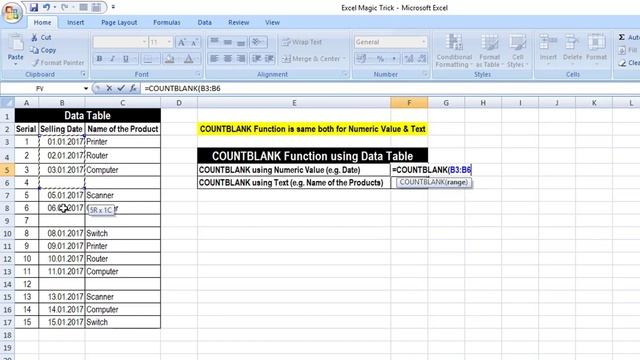Delete cells button
This screenshot has width=640, height=360.
[572, 48]
